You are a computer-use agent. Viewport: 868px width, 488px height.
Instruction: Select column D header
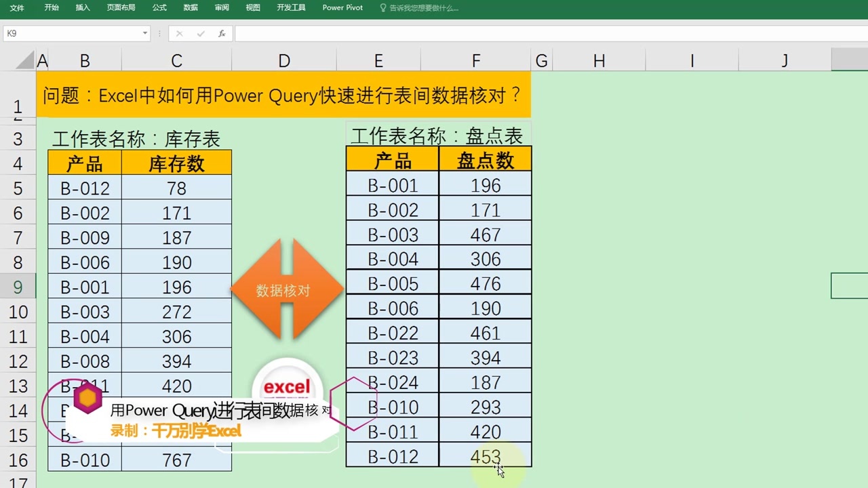284,61
